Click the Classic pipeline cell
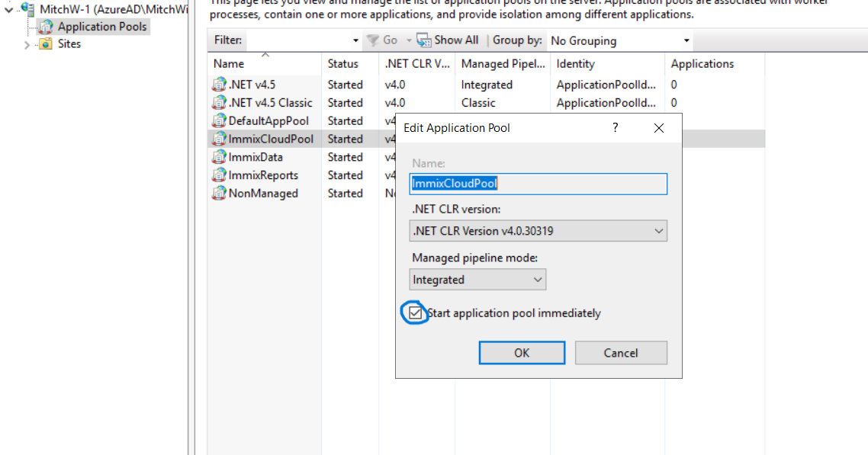868x455 pixels. coord(478,103)
